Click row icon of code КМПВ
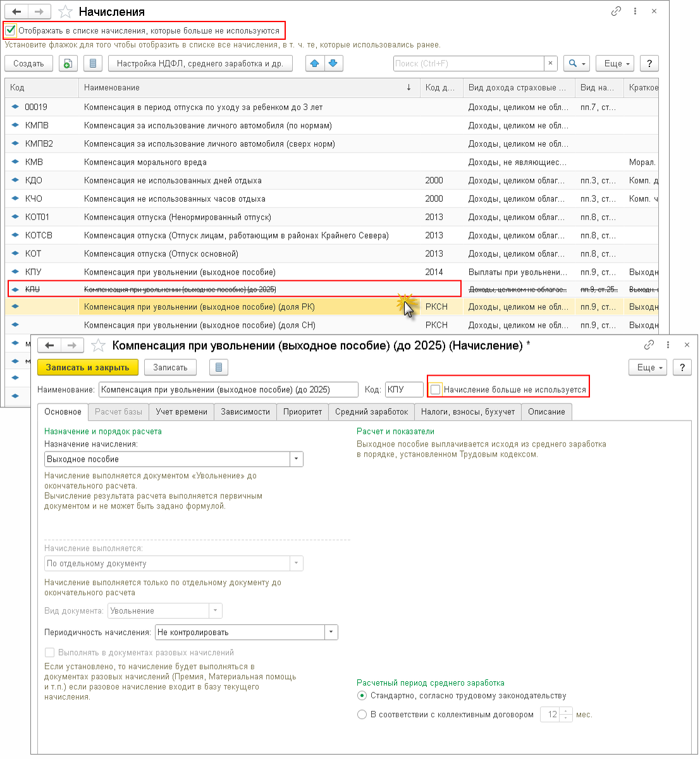 [15, 125]
